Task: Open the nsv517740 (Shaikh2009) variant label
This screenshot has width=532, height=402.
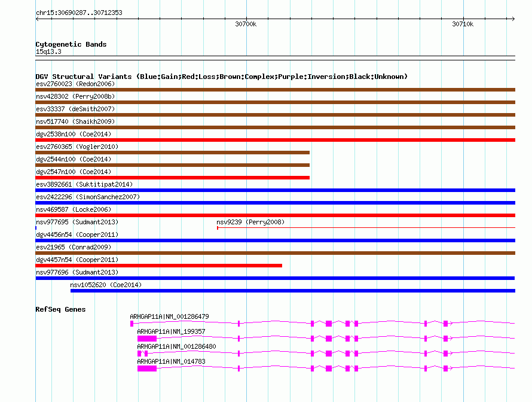Action: (75, 121)
